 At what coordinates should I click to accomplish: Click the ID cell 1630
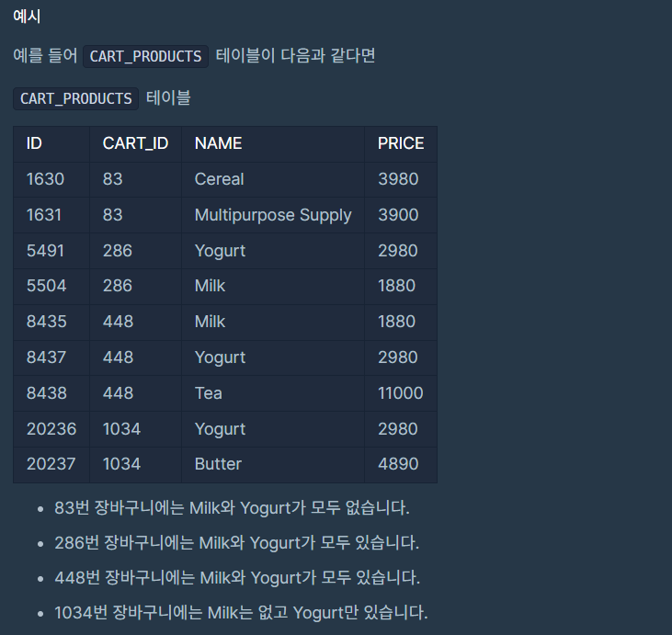point(51,179)
